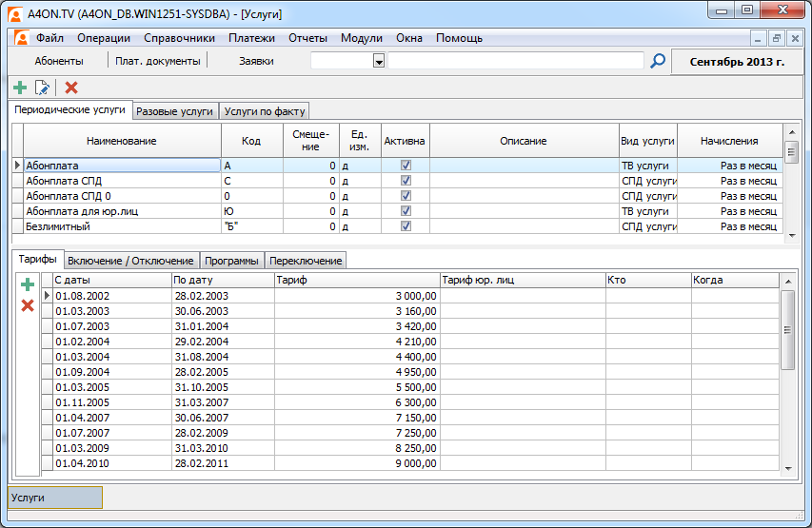This screenshot has height=528, width=812.
Task: Toggle Активна checkbox for Безлимитный
Action: [406, 226]
